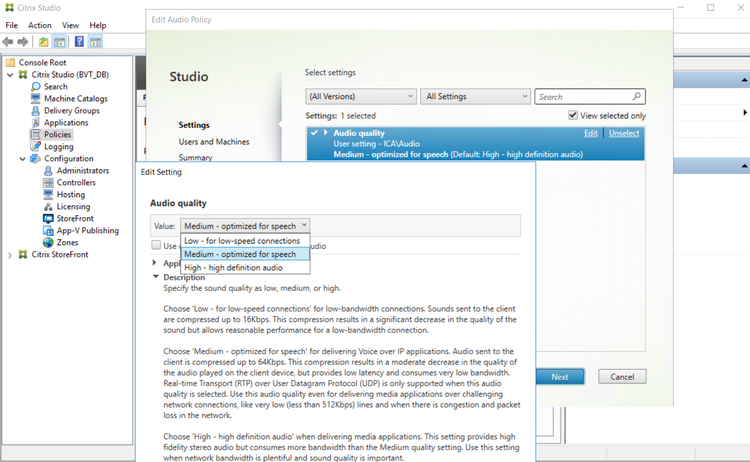This screenshot has height=462, width=750.
Task: Select Low - for low-speed connections option
Action: tap(245, 241)
